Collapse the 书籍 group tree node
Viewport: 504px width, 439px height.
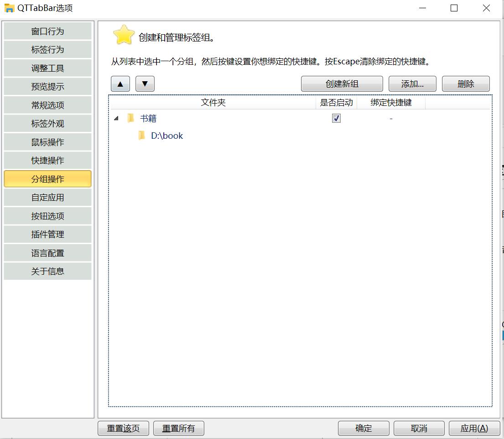pyautogui.click(x=115, y=118)
